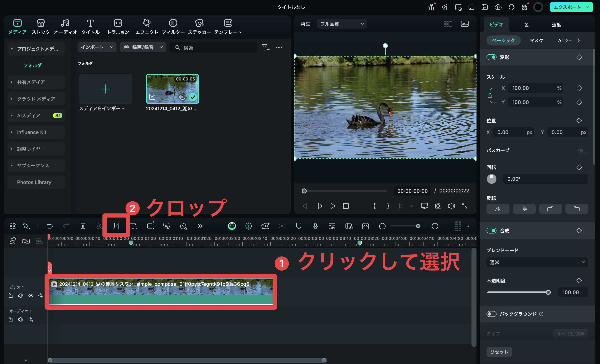Screen dimensions: 600x364
Task: Switch to the エフェクト tab
Action: click(147, 27)
